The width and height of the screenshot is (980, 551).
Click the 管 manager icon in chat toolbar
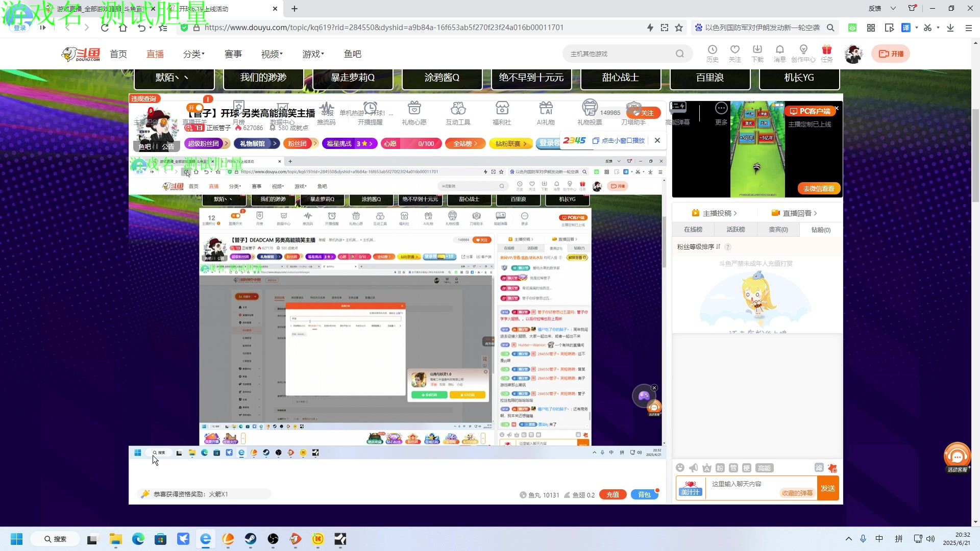click(733, 468)
